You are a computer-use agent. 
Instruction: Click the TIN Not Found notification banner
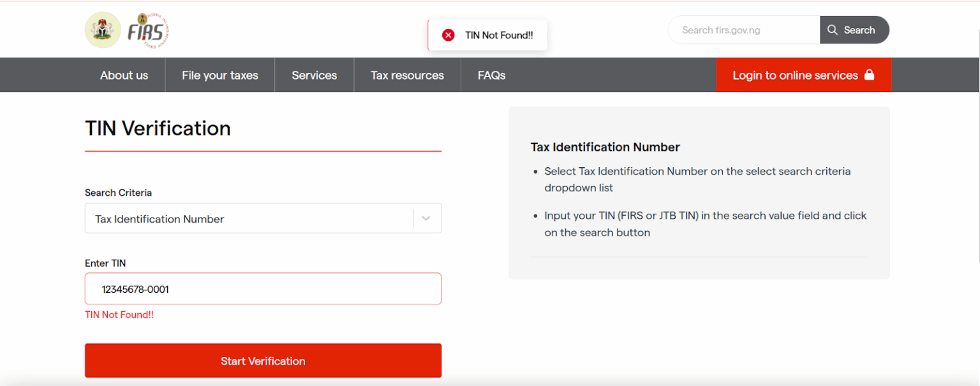coord(487,35)
